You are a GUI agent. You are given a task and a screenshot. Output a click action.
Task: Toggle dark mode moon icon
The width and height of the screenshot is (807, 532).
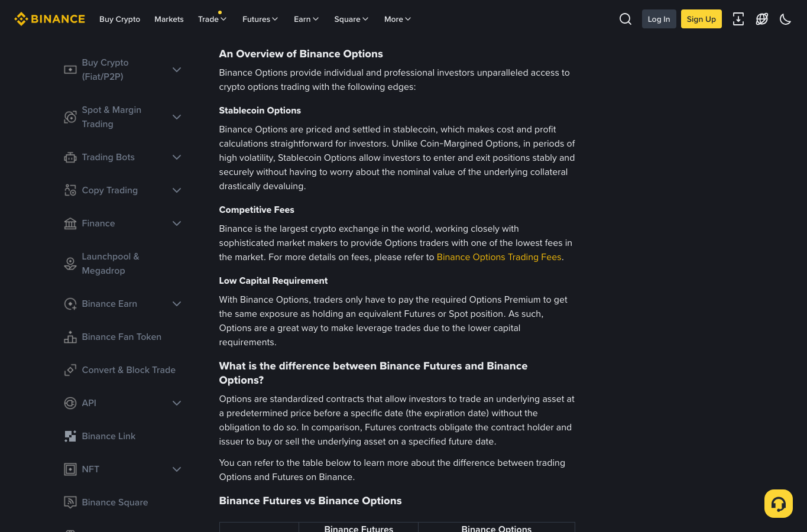[x=786, y=19]
